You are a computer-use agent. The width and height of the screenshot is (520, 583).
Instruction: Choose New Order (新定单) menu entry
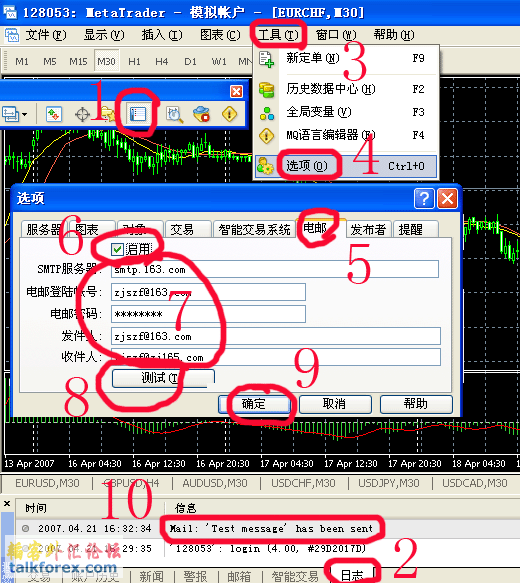coord(346,58)
